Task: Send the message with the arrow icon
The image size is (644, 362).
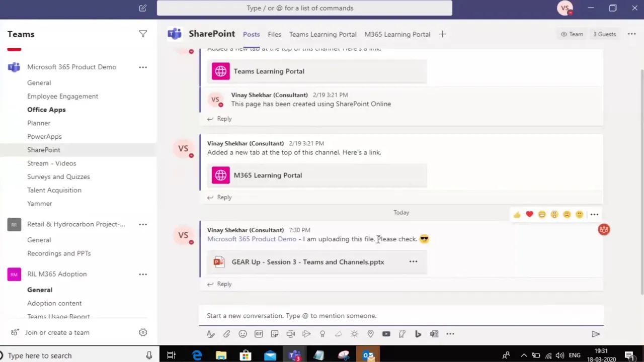Action: (596, 334)
